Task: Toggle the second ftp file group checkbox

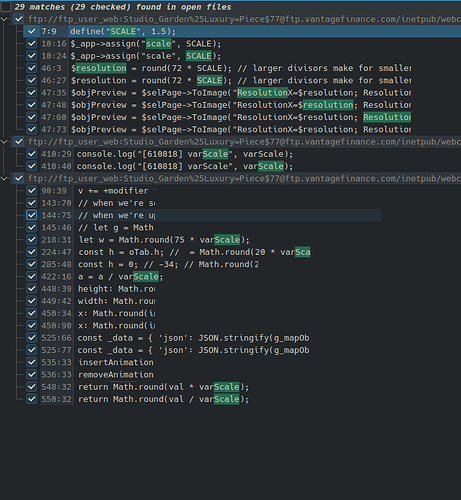Action: click(x=19, y=142)
